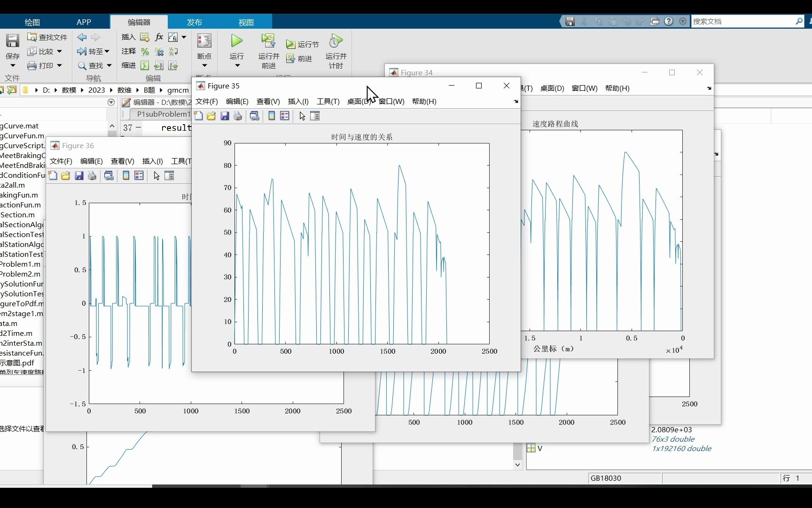Click the Save Figure icon in Figure 35
812x508 pixels.
(225, 116)
